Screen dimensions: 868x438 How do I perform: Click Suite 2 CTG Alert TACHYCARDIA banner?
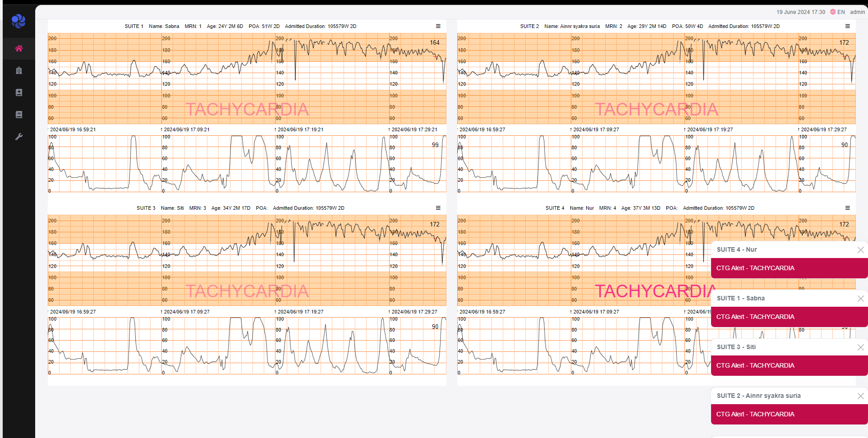click(x=789, y=414)
